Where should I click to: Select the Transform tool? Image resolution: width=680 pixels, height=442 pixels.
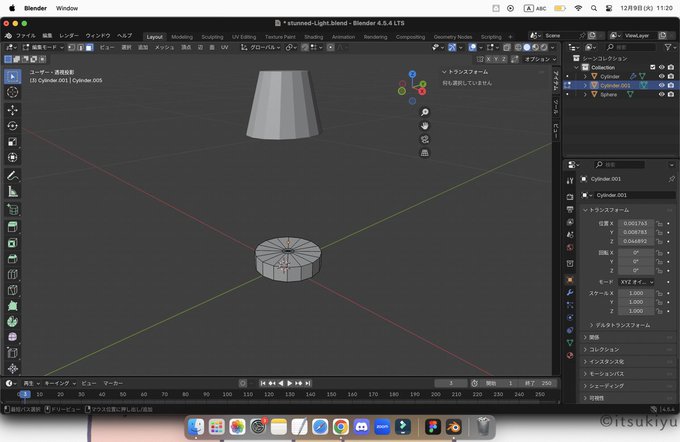[13, 157]
